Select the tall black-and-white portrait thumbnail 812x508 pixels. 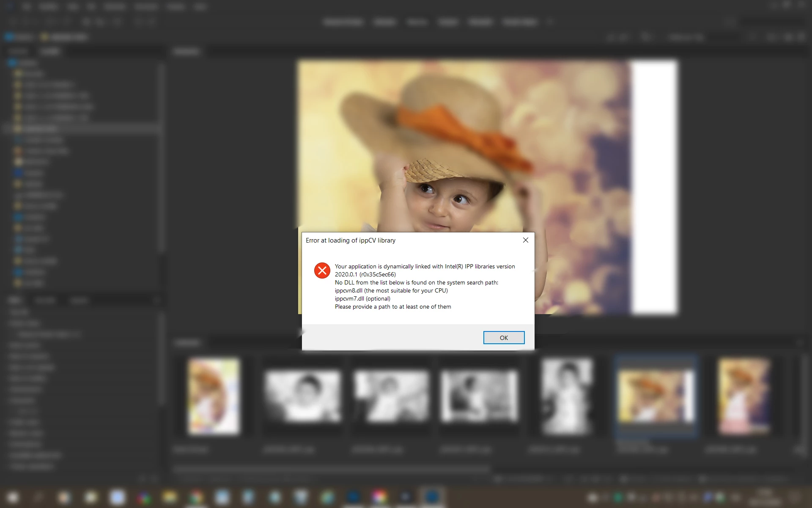point(567,396)
